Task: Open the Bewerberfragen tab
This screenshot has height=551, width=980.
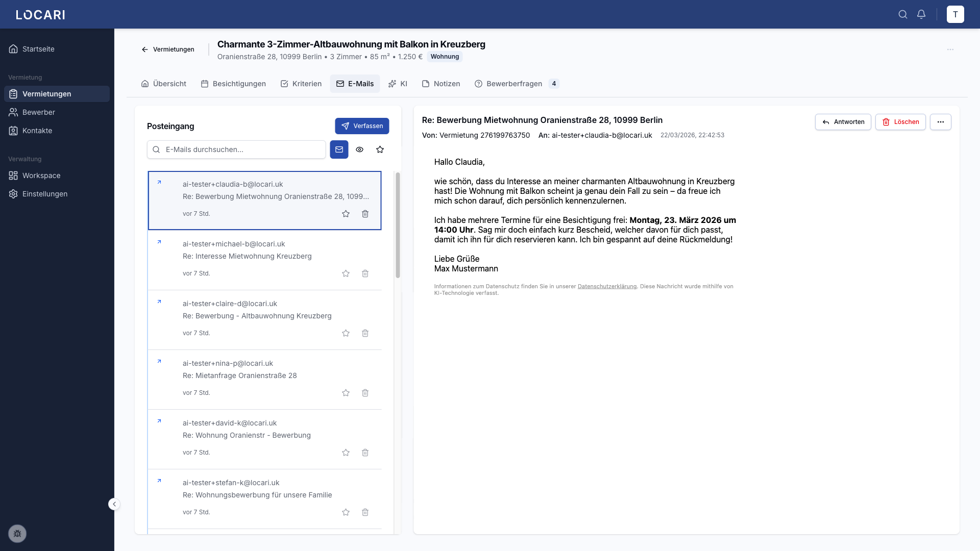Action: pos(514,84)
